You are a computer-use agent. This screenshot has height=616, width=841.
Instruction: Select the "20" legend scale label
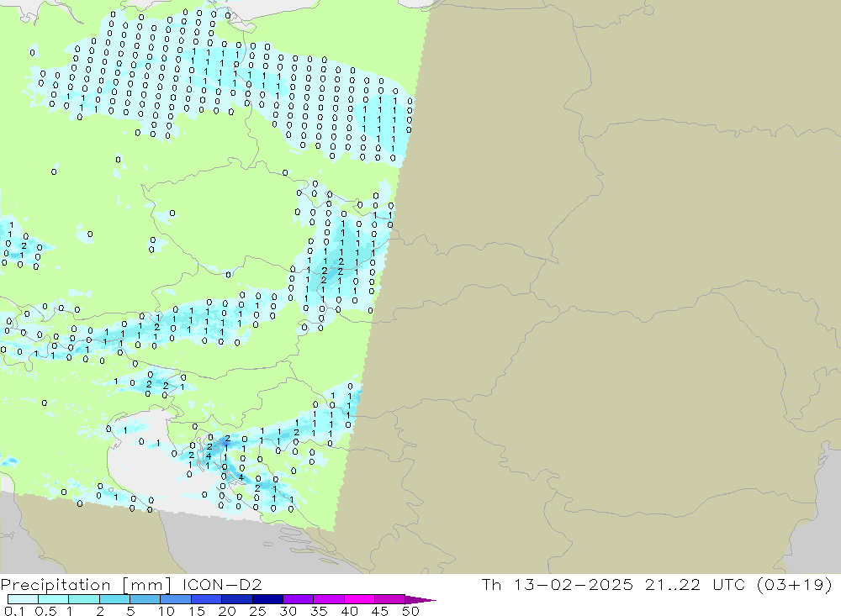click(x=227, y=611)
